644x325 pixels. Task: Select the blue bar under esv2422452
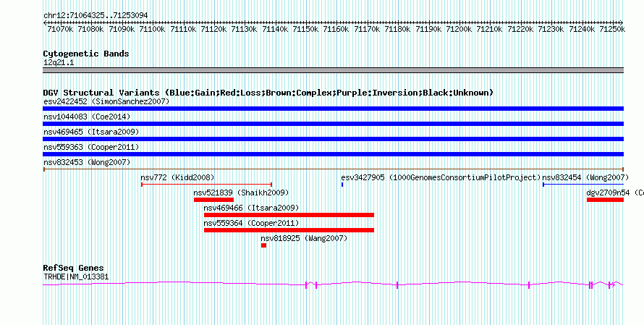click(x=333, y=109)
